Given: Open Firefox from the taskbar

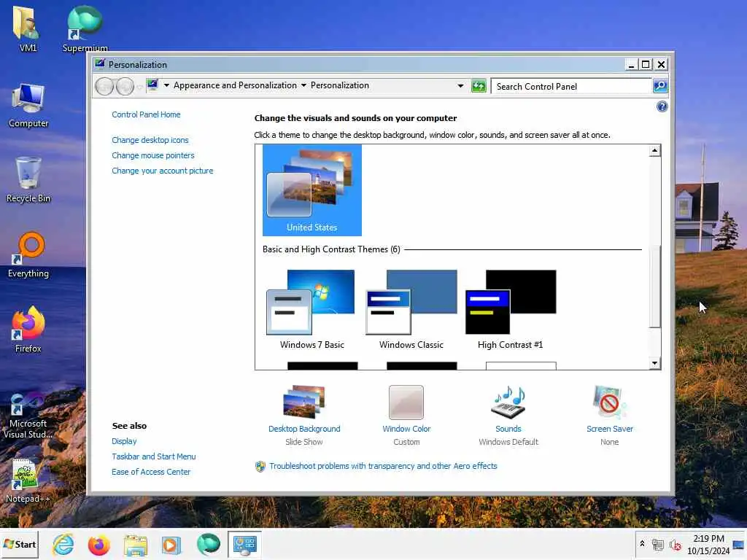Looking at the screenshot, I should click(x=98, y=545).
